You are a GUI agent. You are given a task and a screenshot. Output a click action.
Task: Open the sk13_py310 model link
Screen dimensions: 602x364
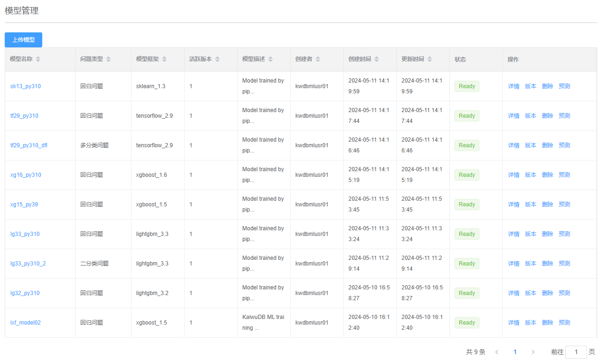pos(25,86)
